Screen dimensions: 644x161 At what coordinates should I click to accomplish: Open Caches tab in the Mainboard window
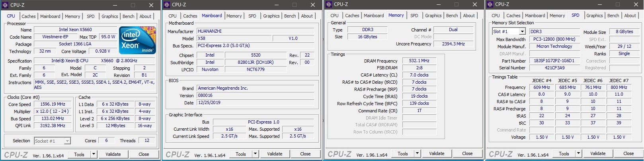190,16
